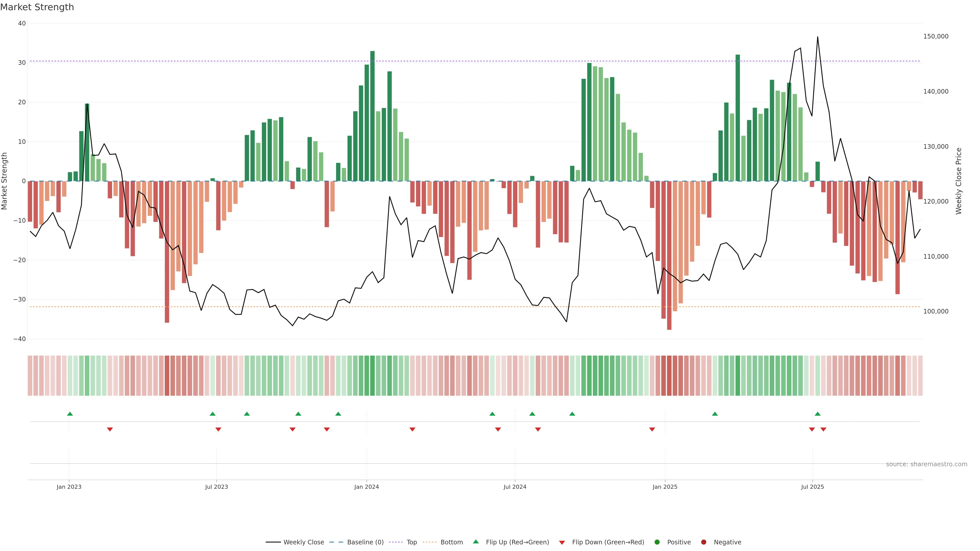Click the lone red flip-down marker in early 2024
The width and height of the screenshot is (980, 551).
[x=412, y=429]
